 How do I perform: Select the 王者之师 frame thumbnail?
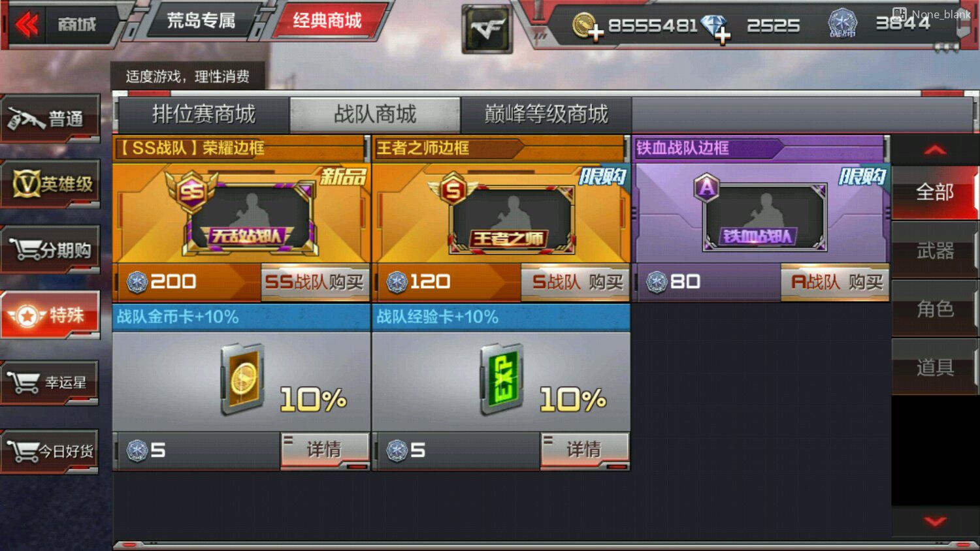click(501, 213)
